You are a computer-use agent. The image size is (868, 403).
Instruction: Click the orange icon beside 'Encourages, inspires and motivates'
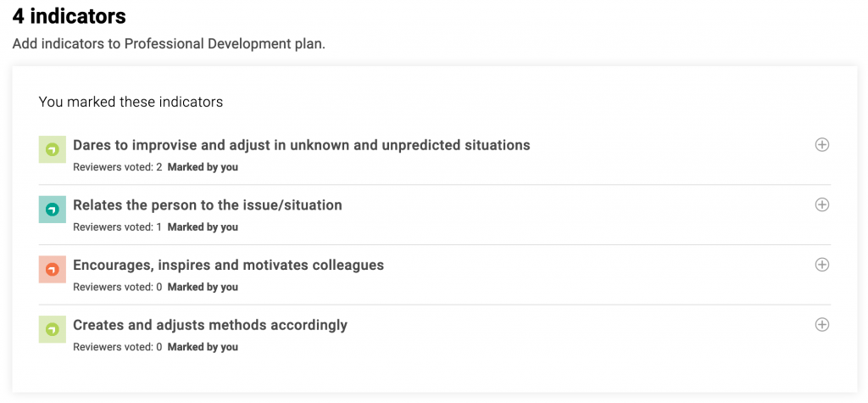pyautogui.click(x=53, y=270)
